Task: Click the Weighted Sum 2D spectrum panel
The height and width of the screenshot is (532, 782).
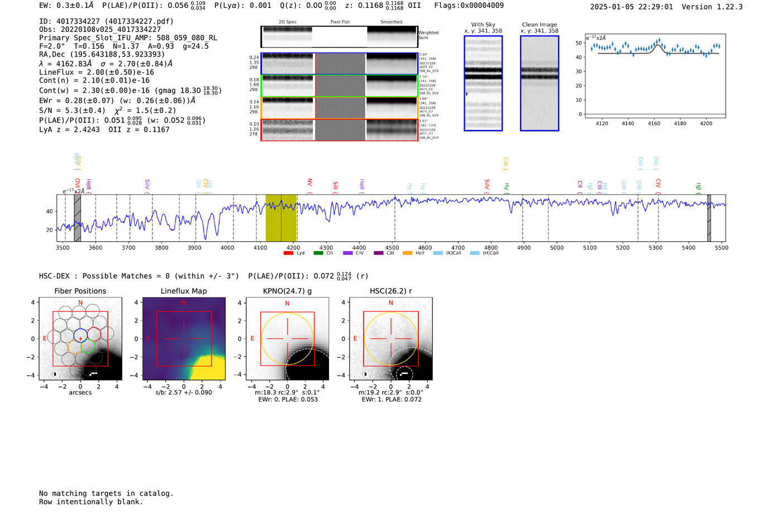Action: pyautogui.click(x=339, y=37)
